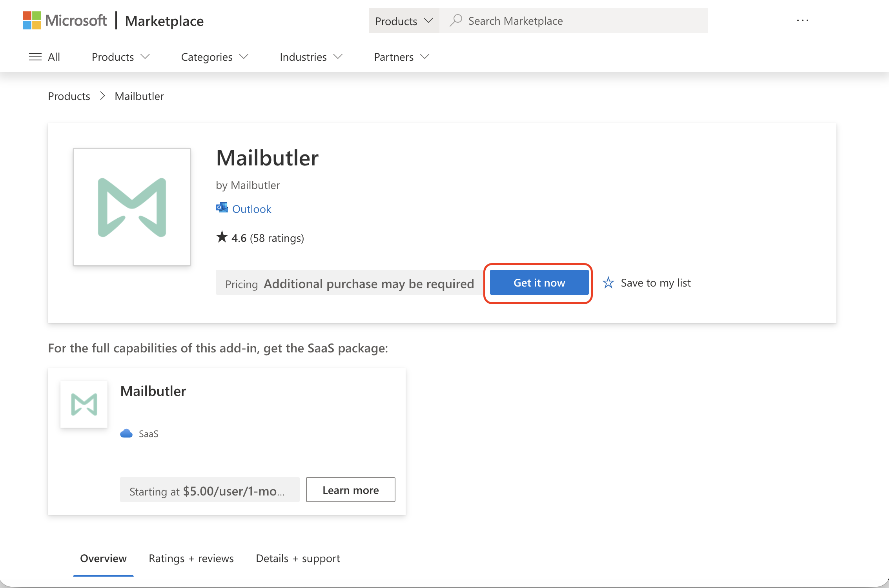
Task: Click the Mailbutler SaaS card title
Action: 153,391
